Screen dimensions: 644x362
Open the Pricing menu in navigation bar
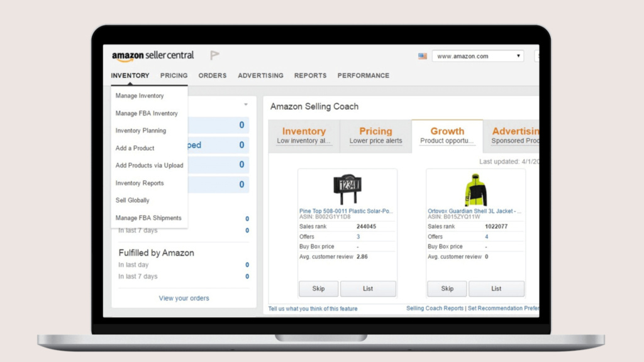174,75
